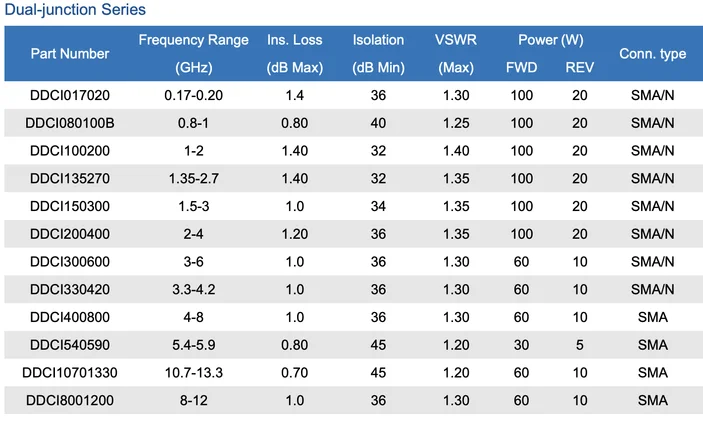703x426 pixels.
Task: Click the Isolation column header
Action: tap(378, 41)
